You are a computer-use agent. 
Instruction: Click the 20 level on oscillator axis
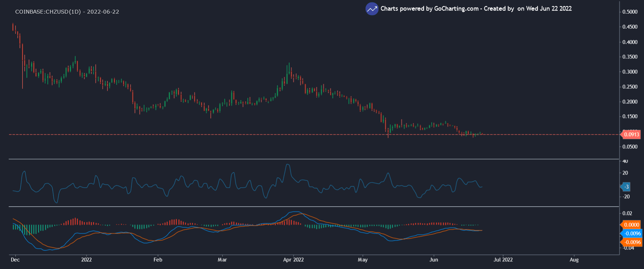click(625, 173)
